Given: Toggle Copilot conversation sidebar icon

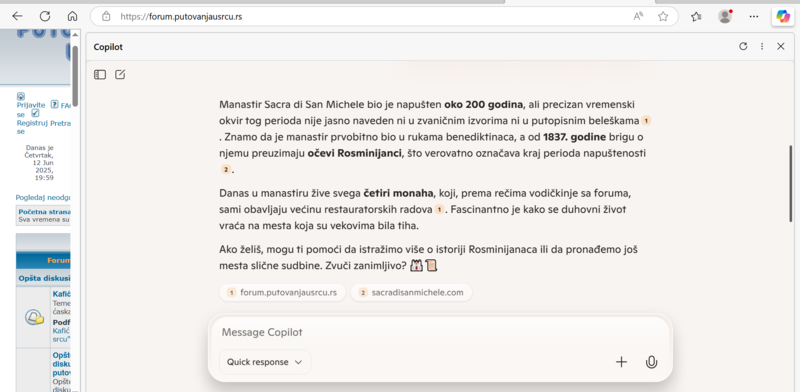Looking at the screenshot, I should (100, 75).
